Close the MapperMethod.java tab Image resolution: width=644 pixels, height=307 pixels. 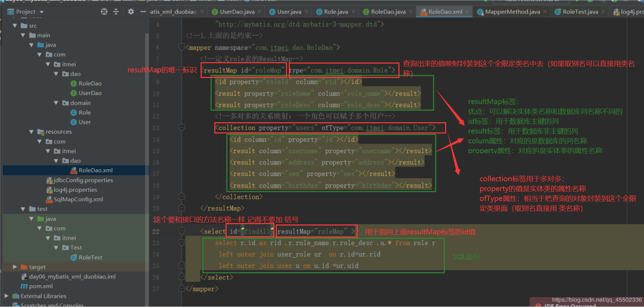(545, 12)
